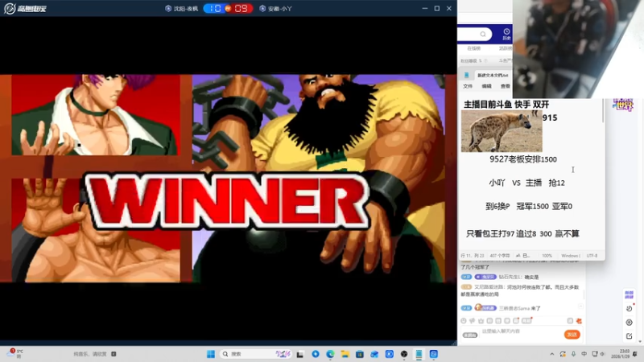Click the small up arrow in chat list
Viewport: 644px width, 362px height.
coord(580,306)
